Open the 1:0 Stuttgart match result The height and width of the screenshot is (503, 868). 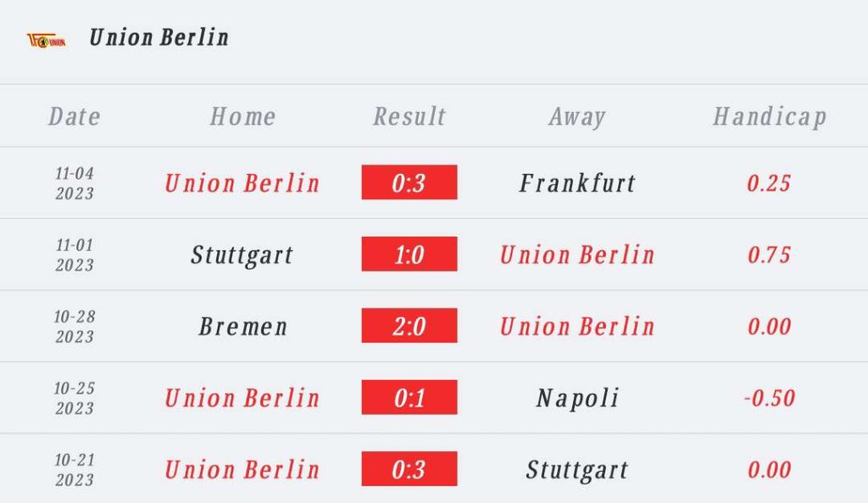click(x=409, y=254)
